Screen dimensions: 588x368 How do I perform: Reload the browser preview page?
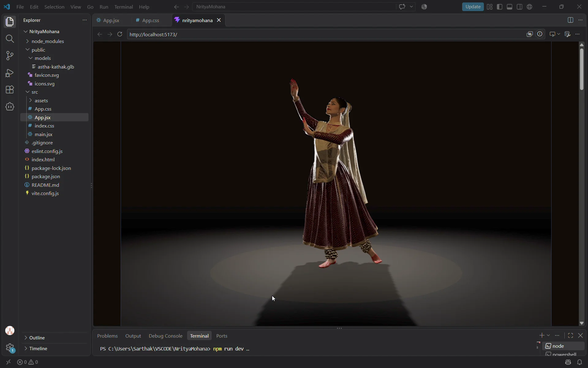click(x=120, y=34)
